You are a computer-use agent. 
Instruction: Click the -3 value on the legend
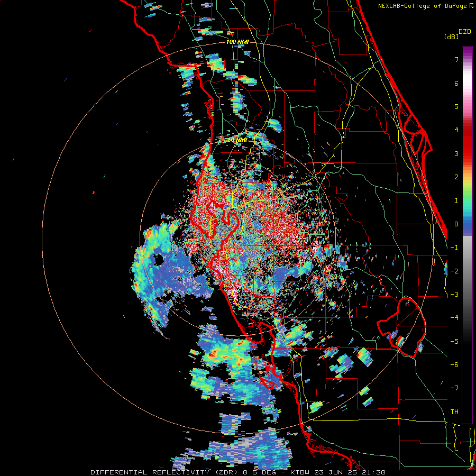pos(454,295)
